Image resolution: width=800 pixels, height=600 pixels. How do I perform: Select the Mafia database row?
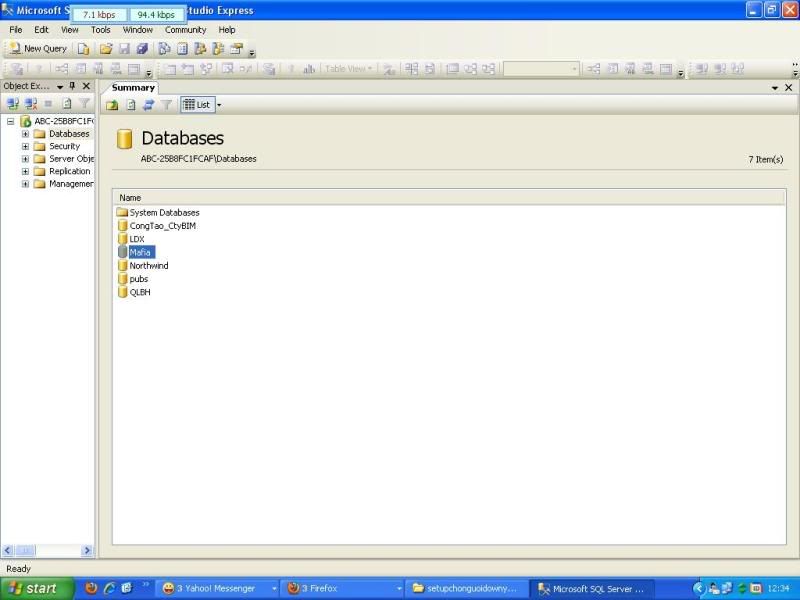pyautogui.click(x=136, y=253)
